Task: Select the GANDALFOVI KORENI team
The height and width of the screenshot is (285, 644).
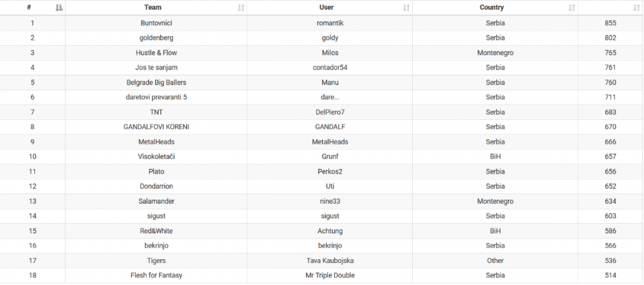Action: click(x=156, y=127)
